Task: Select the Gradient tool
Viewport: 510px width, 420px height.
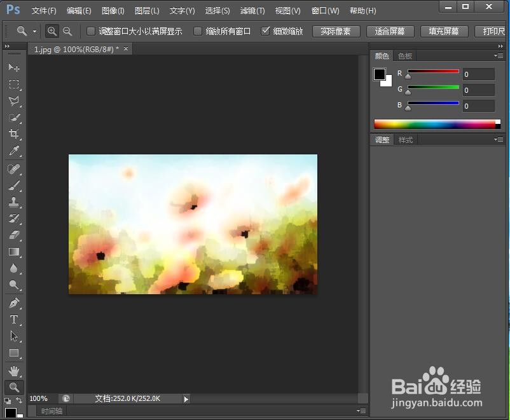Action: tap(13, 252)
